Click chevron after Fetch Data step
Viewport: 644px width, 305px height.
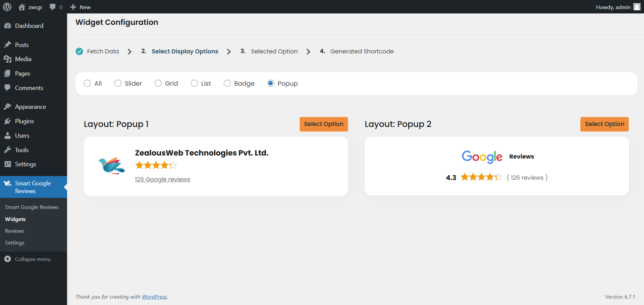tap(129, 52)
